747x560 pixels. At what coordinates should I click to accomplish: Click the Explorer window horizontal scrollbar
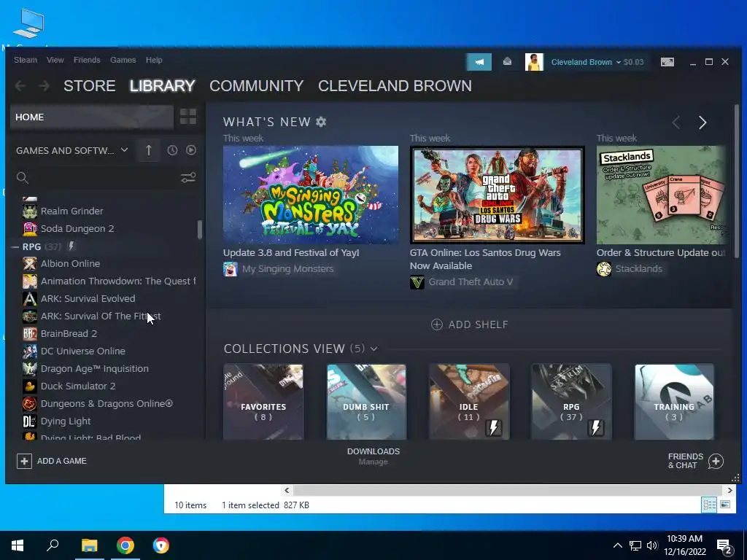click(508, 490)
